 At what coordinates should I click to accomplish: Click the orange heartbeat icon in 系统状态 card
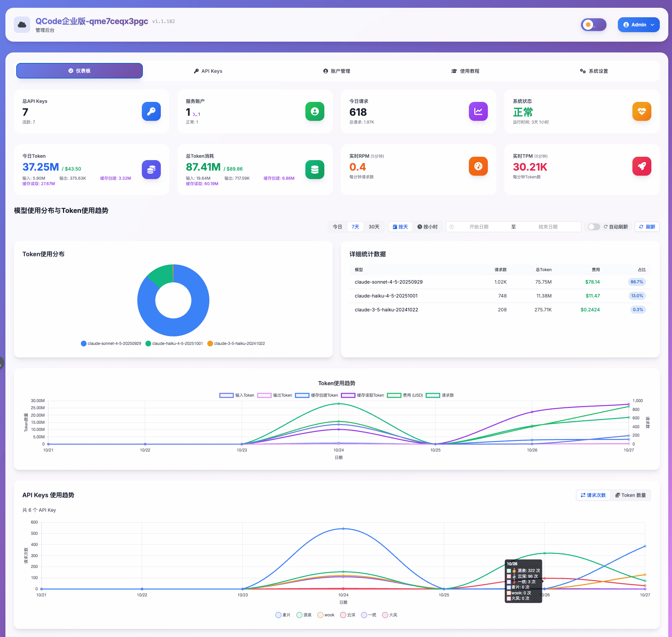tap(641, 111)
